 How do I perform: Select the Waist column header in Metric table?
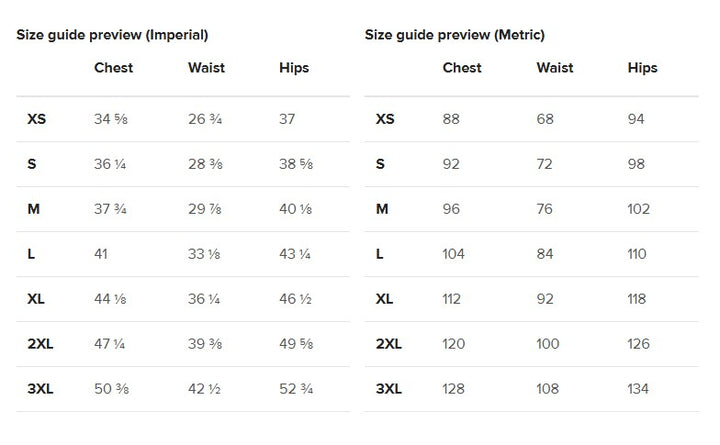pos(555,68)
